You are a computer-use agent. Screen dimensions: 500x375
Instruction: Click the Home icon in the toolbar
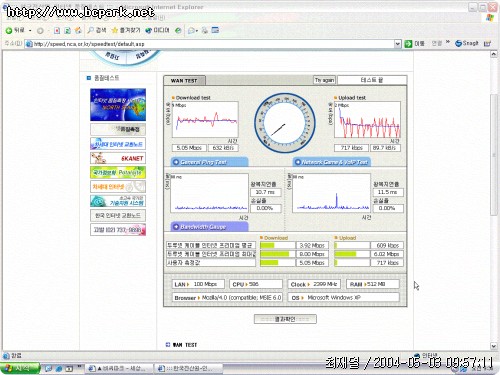[78, 30]
